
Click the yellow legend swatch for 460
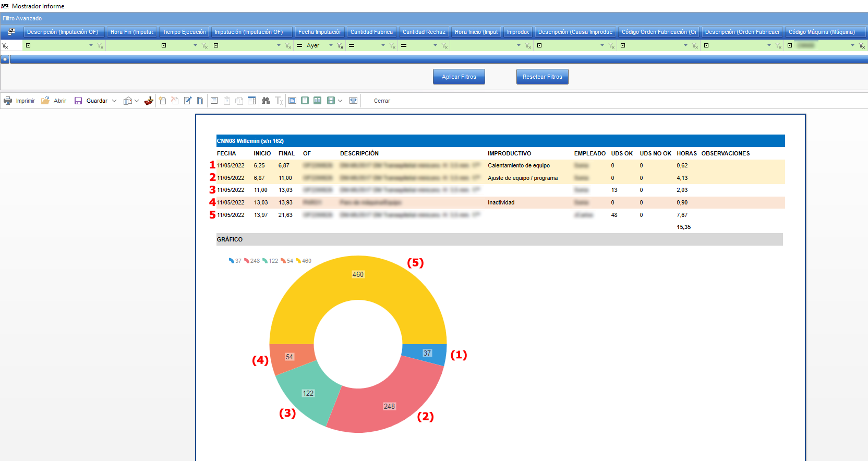298,261
